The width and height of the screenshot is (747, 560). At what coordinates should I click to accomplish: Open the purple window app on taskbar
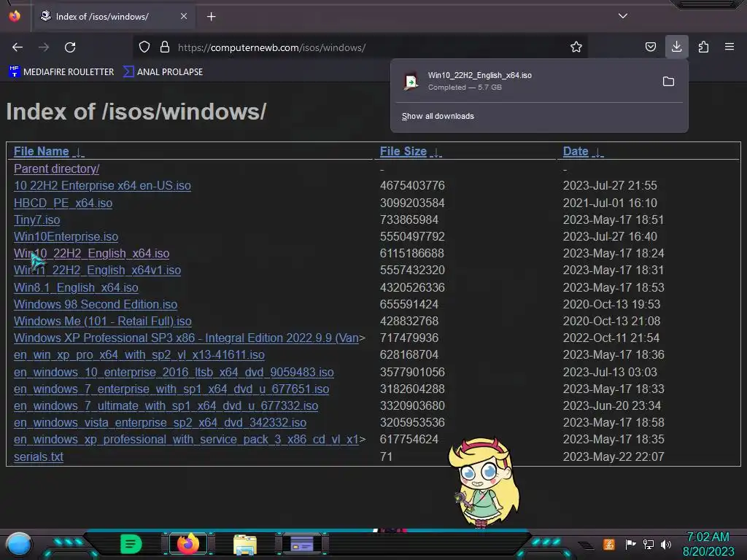tap(302, 544)
